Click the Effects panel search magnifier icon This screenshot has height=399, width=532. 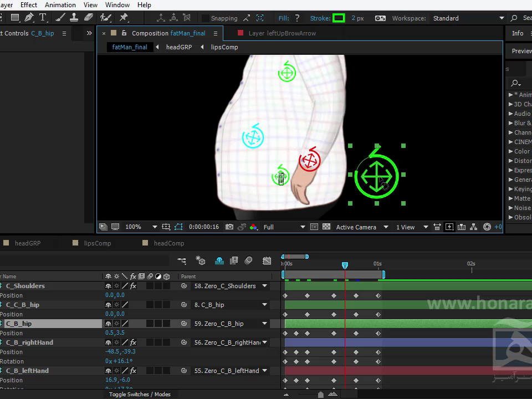point(516,83)
